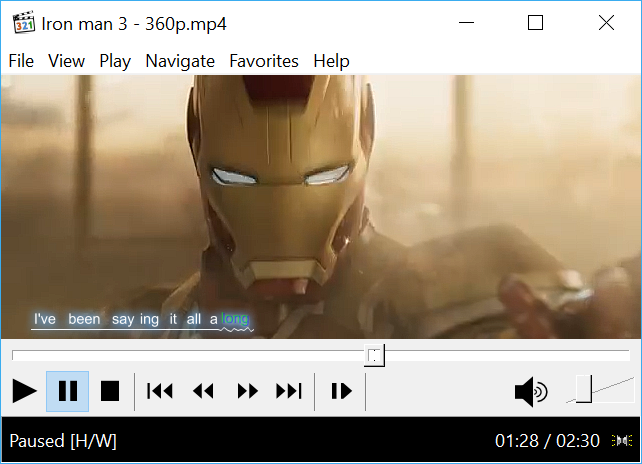Open the View menu
642x464 pixels.
pos(66,61)
